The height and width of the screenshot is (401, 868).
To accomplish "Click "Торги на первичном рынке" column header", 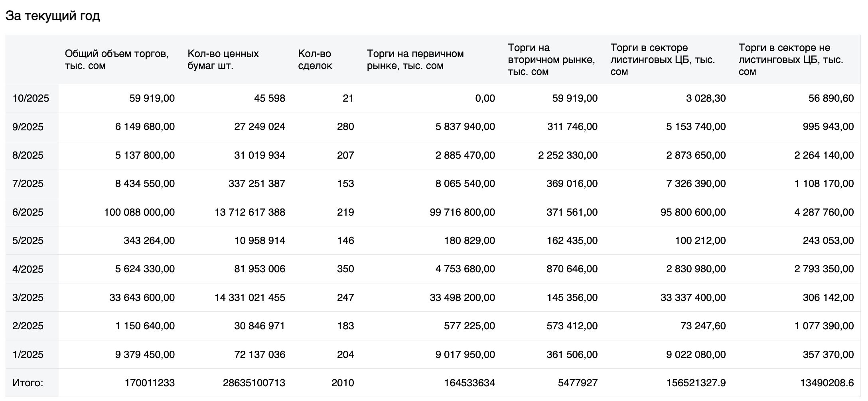I will pos(415,59).
